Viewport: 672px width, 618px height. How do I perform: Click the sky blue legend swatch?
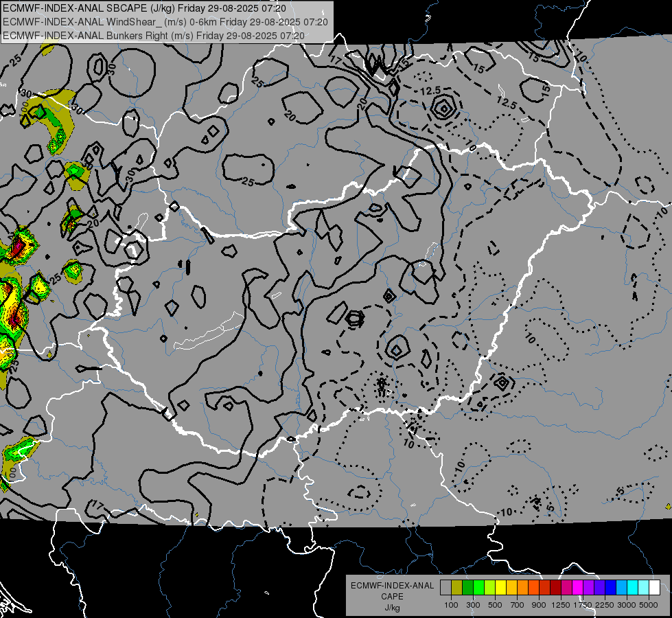tap(621, 588)
